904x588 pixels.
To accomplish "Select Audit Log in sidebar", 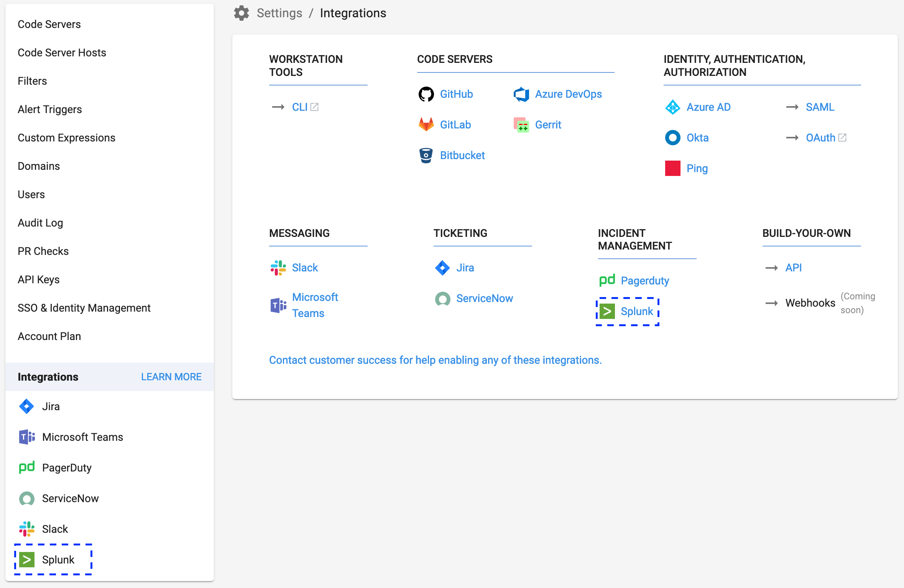I will pos(40,223).
